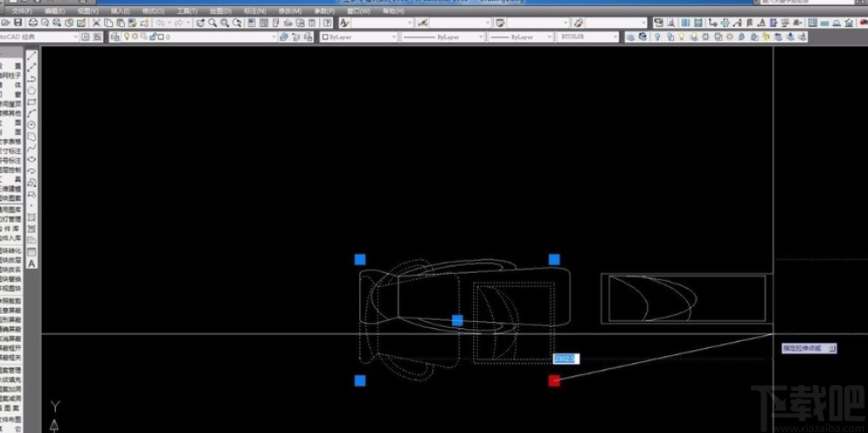Click the Cut scissors icon
868x433 pixels.
[x=96, y=23]
